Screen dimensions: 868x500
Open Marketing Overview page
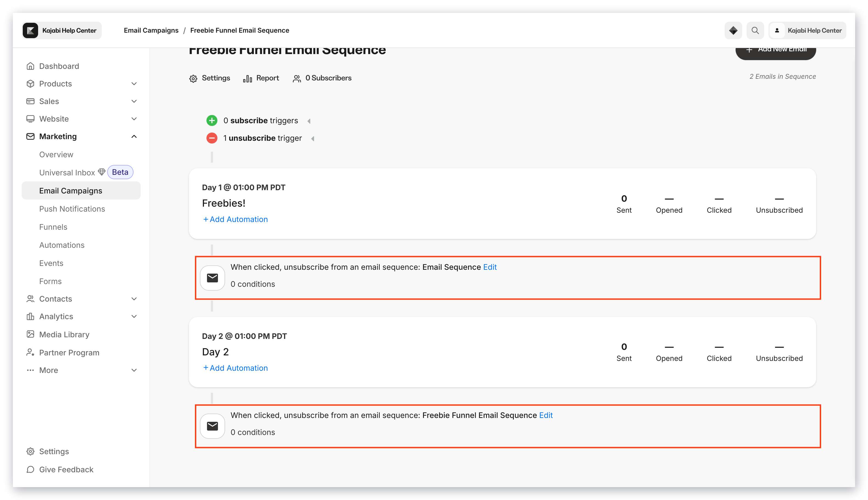point(56,155)
